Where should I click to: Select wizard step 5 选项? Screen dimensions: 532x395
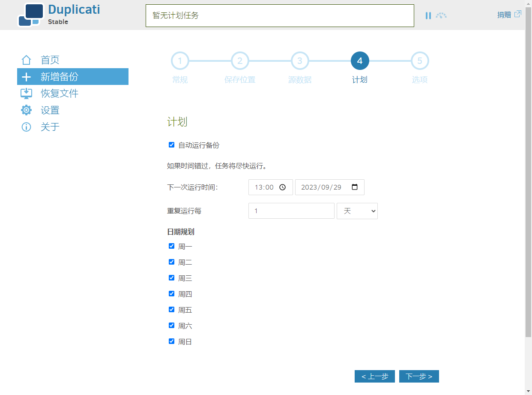[x=420, y=61]
